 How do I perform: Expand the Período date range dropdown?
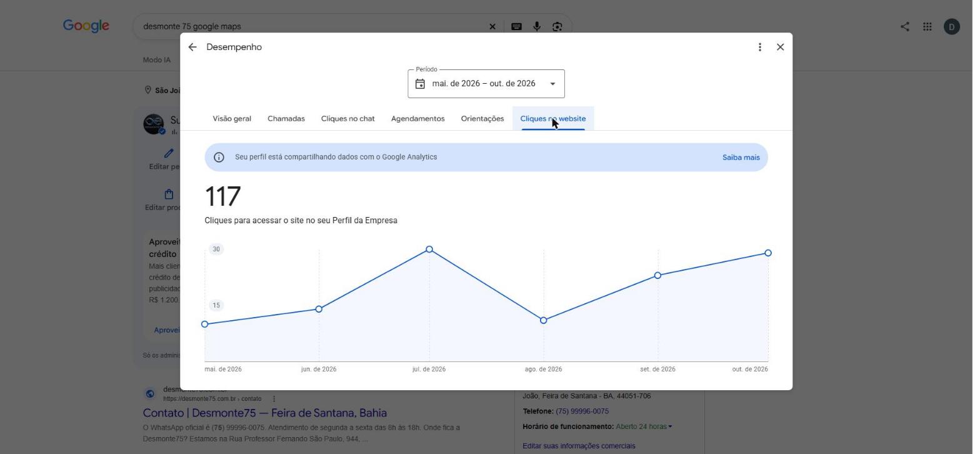pyautogui.click(x=552, y=84)
